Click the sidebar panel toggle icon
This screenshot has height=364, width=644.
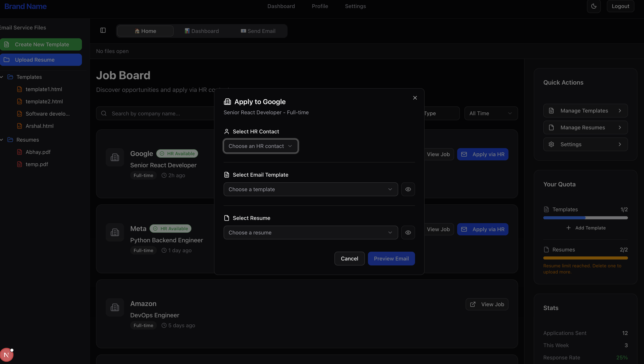103,30
